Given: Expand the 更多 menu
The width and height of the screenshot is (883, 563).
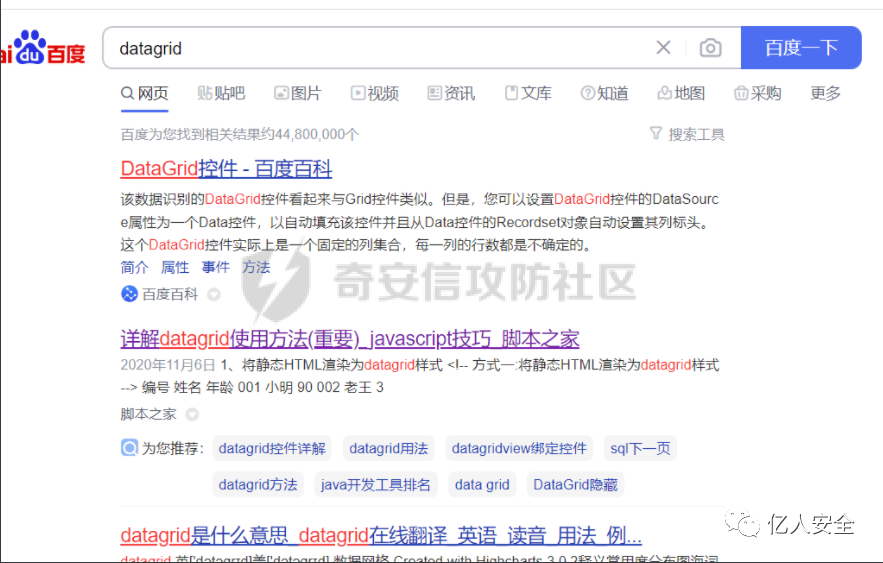Looking at the screenshot, I should click(825, 93).
